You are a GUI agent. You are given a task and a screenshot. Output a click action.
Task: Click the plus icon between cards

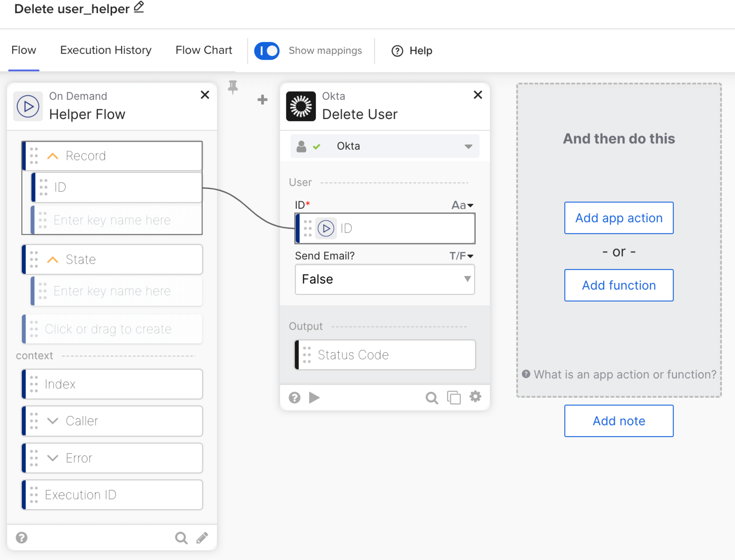(x=263, y=99)
